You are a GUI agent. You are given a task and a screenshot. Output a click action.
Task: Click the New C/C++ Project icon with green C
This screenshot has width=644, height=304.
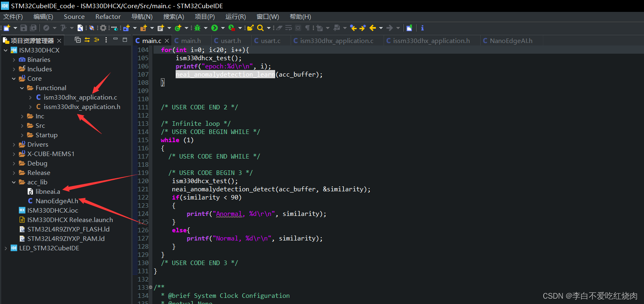tap(178, 28)
